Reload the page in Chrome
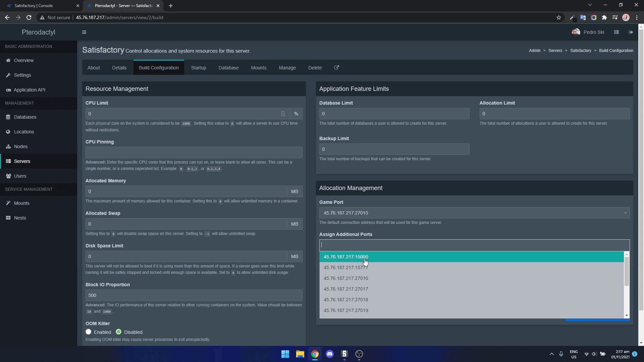Viewport: 644px width, 362px height. [29, 17]
